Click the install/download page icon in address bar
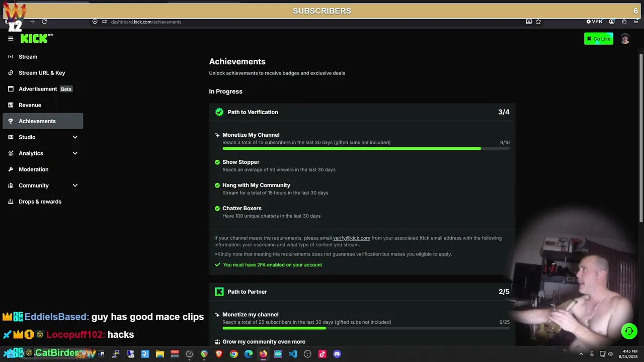644x362 pixels. 529,22
